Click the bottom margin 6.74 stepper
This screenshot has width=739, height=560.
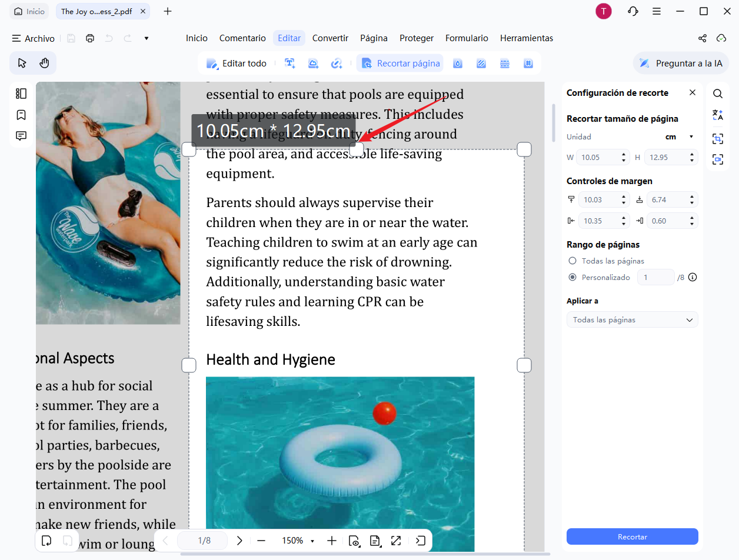click(692, 199)
